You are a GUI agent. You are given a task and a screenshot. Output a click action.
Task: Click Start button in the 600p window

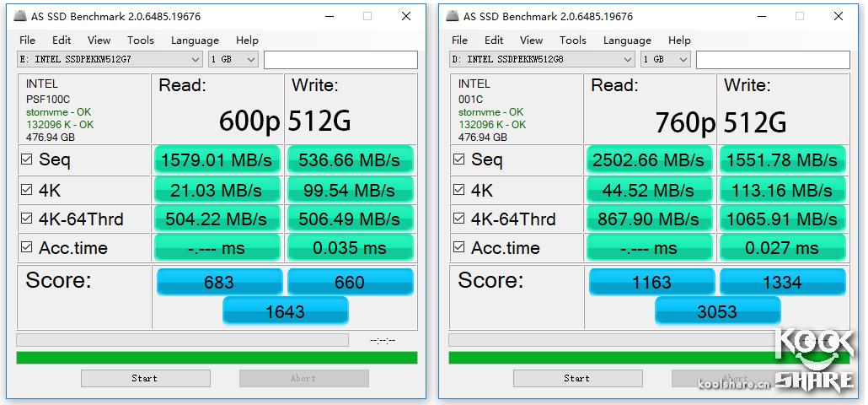click(x=146, y=378)
